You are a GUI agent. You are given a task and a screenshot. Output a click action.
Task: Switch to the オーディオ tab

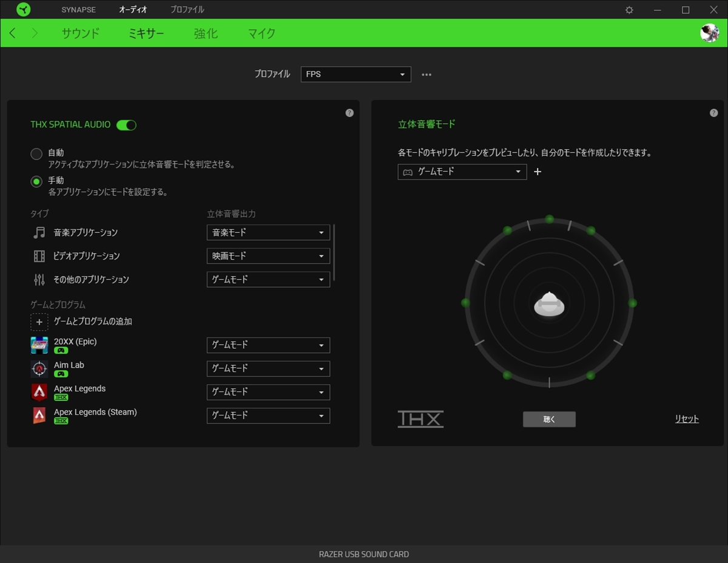tap(133, 10)
